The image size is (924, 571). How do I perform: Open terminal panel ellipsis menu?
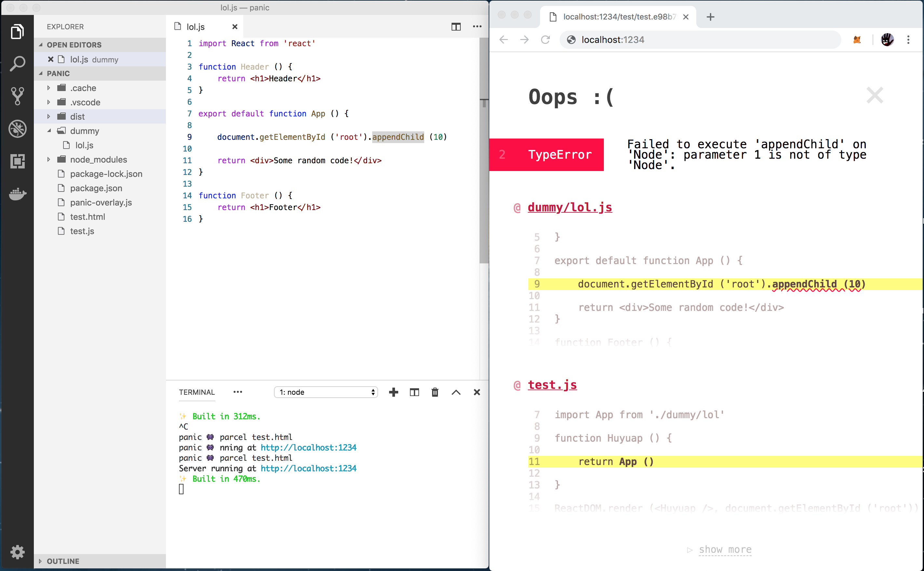point(238,392)
